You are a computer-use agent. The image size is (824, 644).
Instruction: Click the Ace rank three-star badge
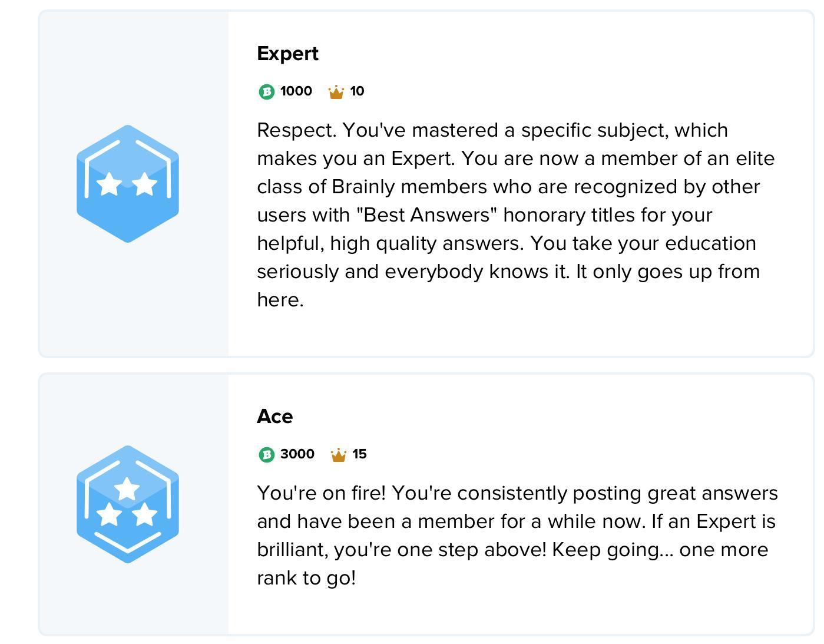pyautogui.click(x=127, y=504)
